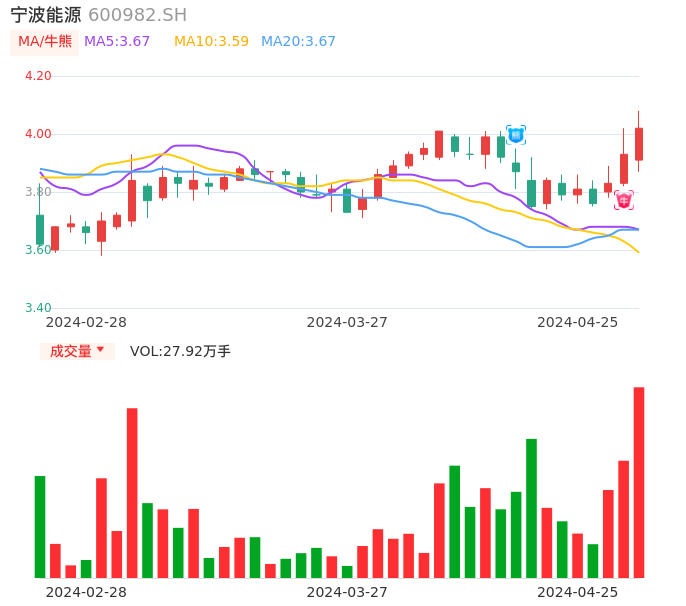Click the last red candlestick near 4.00

pyautogui.click(x=639, y=141)
